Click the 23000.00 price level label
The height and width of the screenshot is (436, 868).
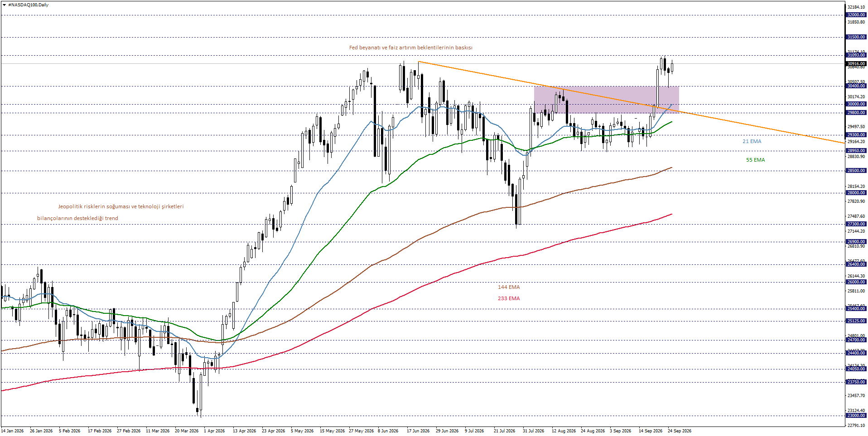pos(856,416)
